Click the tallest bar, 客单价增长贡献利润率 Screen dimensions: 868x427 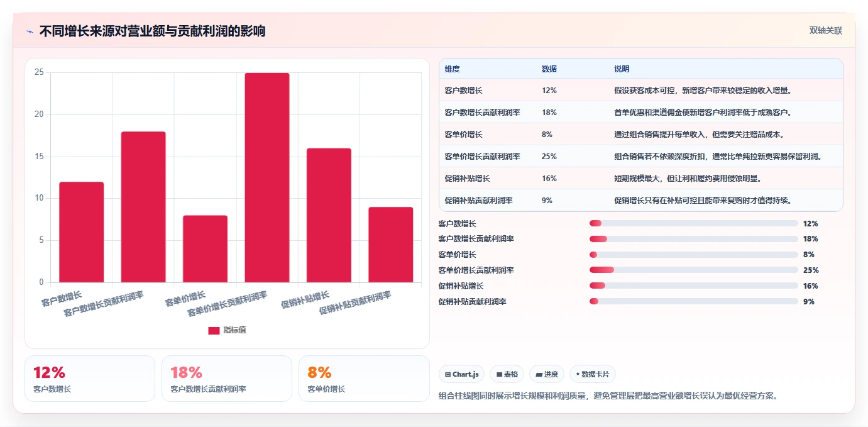pos(267,178)
